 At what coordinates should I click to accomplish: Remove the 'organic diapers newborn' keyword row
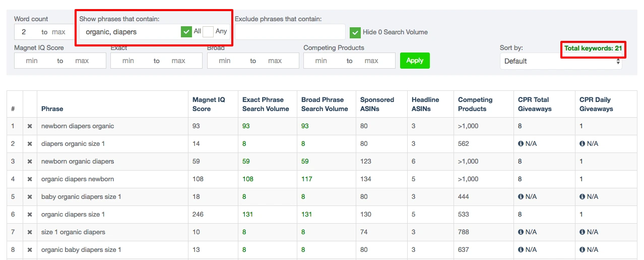(30, 179)
